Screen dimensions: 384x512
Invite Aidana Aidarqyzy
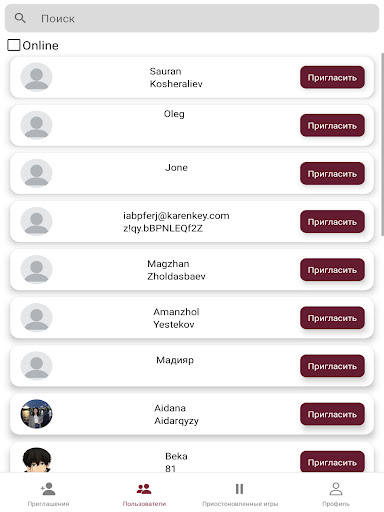[x=332, y=414]
